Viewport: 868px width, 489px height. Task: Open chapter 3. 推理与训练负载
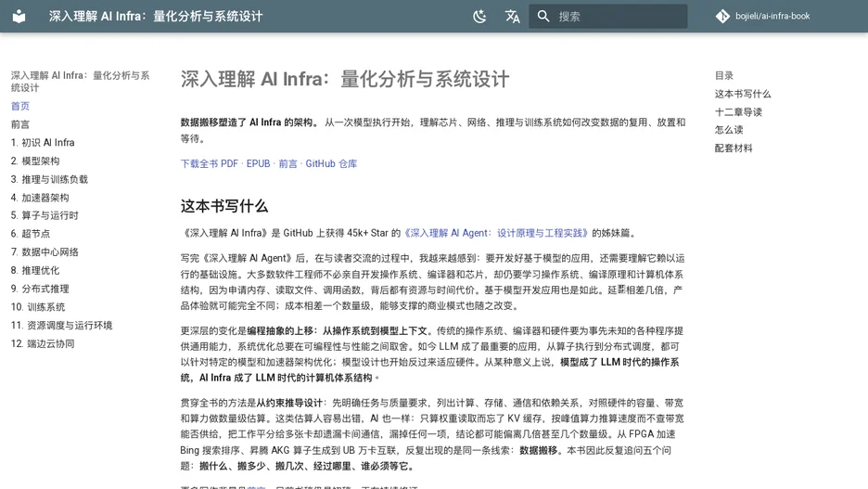click(x=49, y=179)
